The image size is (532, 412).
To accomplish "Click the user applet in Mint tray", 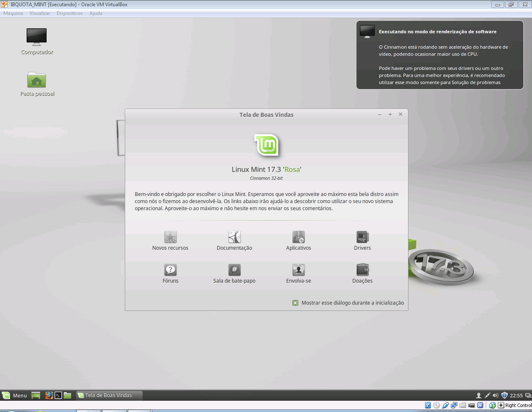I will 479,395.
